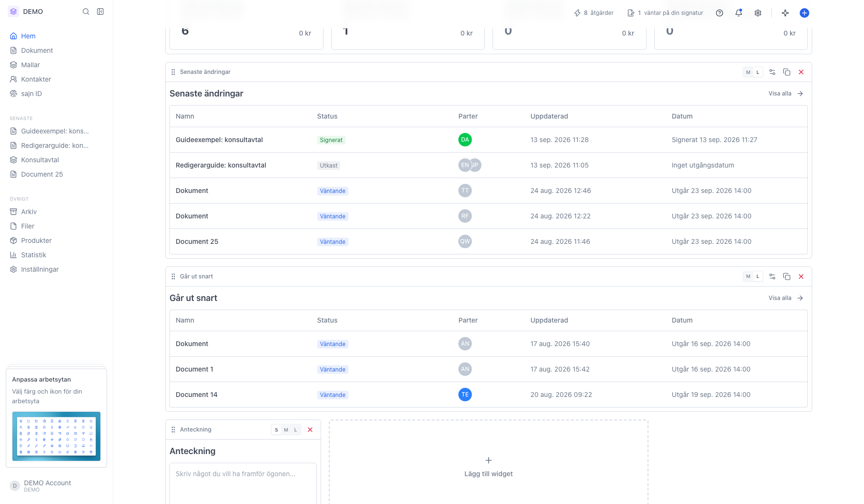This screenshot has width=864, height=504.
Task: Click the Anteckning note text field
Action: [x=243, y=483]
